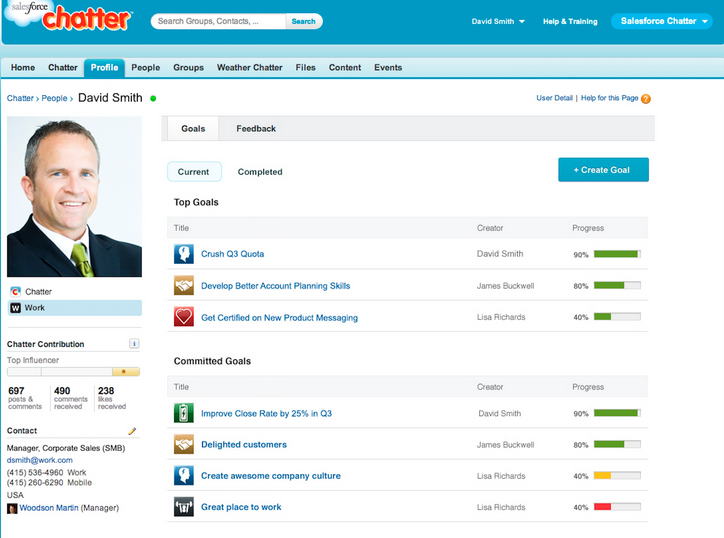Open Develop Better Account Planning Skills goal
The height and width of the screenshot is (538, 724).
276,286
